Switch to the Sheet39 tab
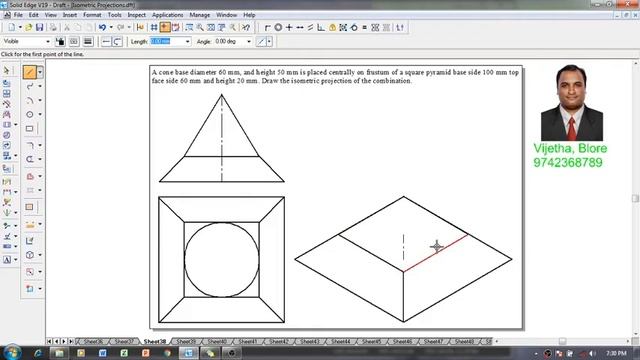Image resolution: width=640 pixels, height=360 pixels. tap(186, 341)
